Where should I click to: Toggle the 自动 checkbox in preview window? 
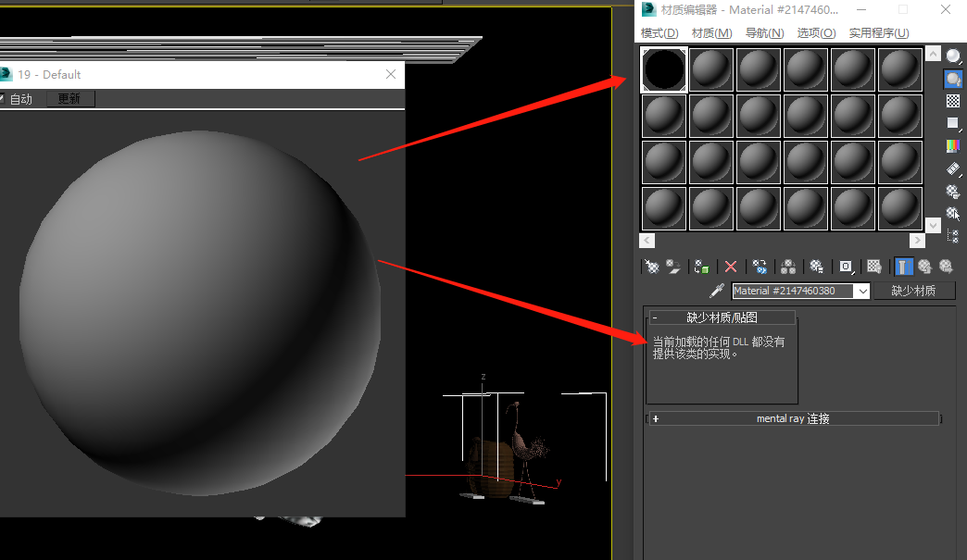pos(2,98)
